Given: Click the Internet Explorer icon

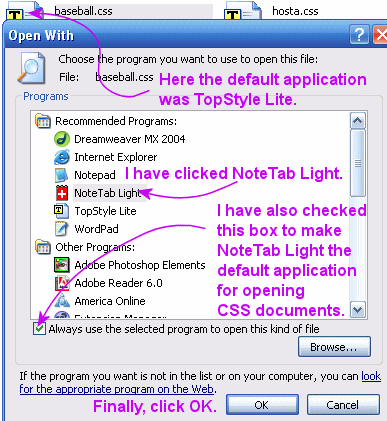Looking at the screenshot, I should (x=62, y=157).
